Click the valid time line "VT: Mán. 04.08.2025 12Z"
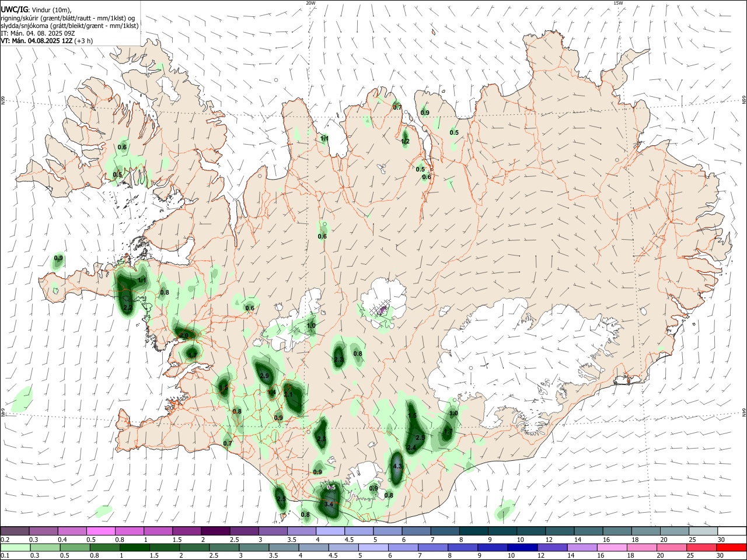This screenshot has width=747, height=560. coord(37,41)
